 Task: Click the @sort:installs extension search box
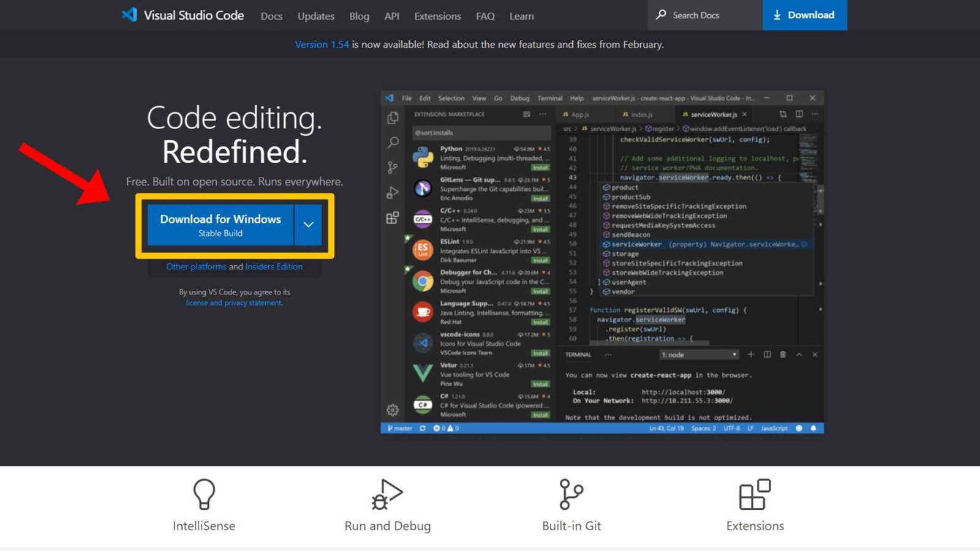(x=481, y=132)
